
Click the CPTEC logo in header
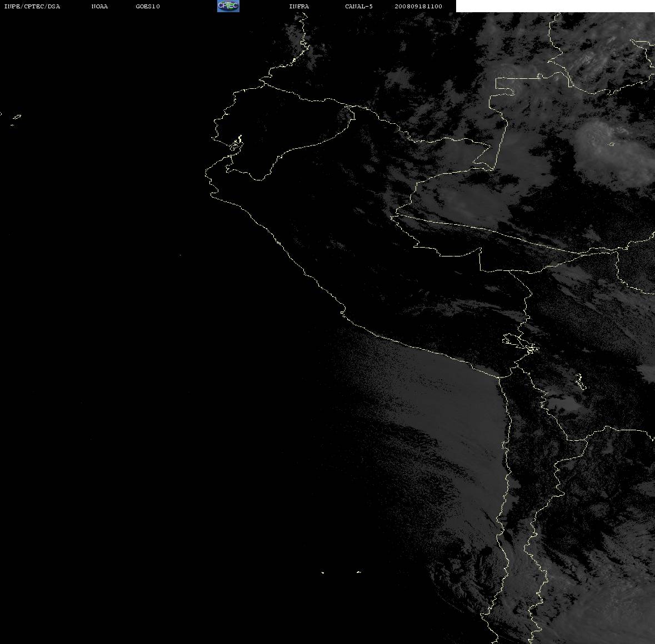(x=228, y=6)
